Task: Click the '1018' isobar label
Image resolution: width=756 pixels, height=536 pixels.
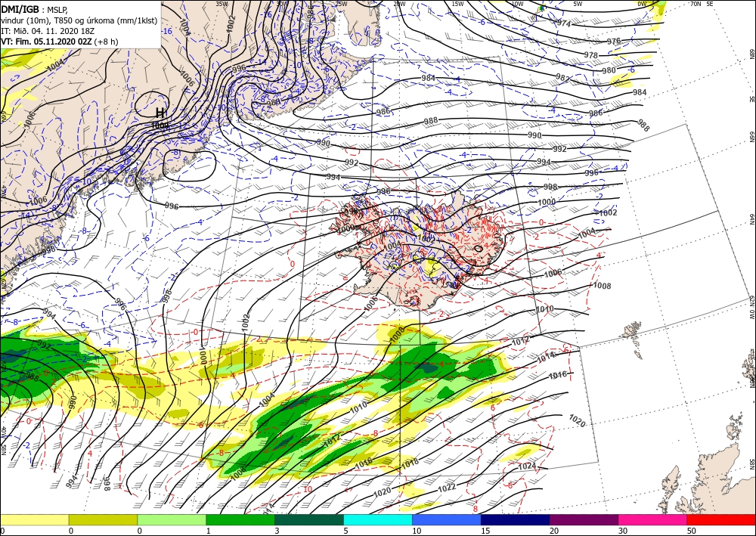Action: click(410, 462)
